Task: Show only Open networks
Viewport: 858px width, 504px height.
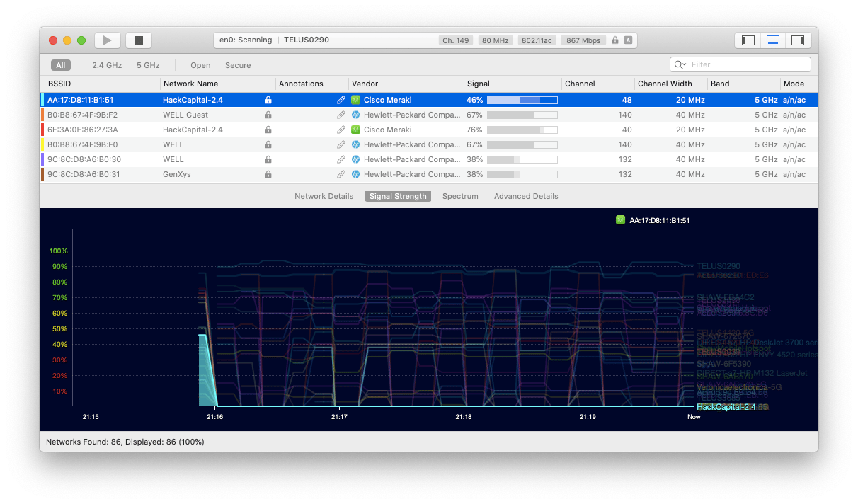Action: [x=200, y=65]
